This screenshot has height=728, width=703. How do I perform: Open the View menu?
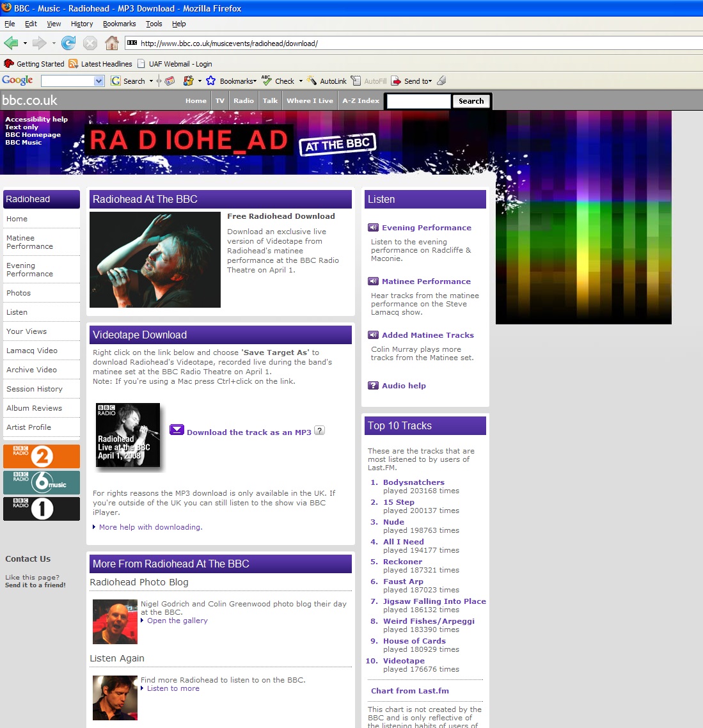pos(54,24)
